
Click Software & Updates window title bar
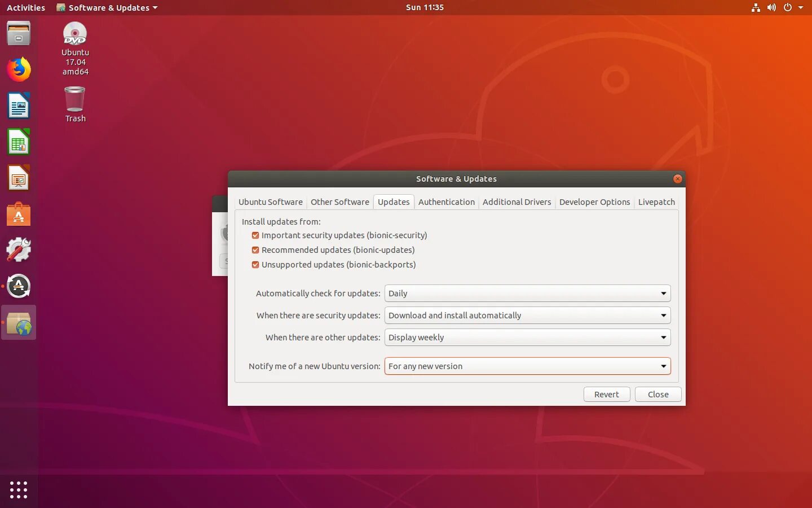(x=456, y=179)
